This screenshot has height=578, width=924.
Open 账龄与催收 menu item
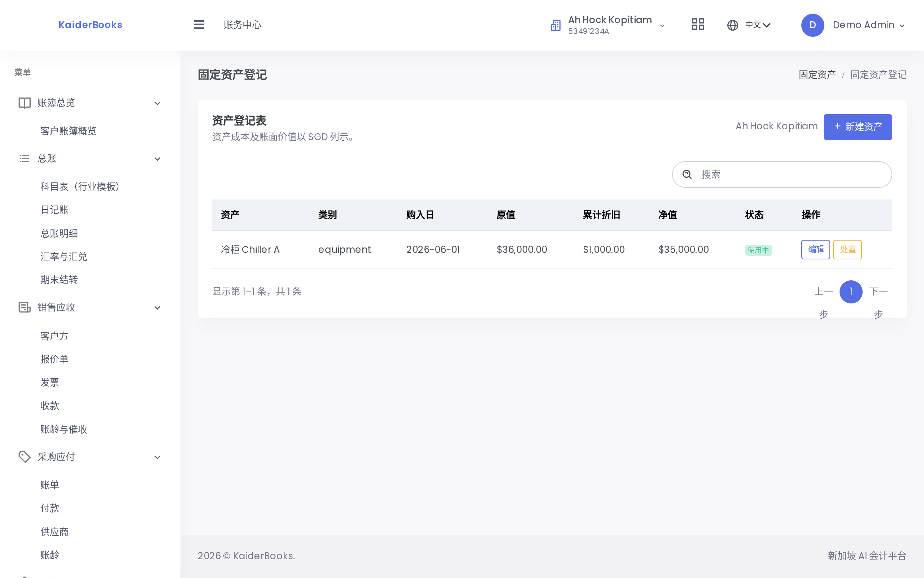[x=64, y=429]
